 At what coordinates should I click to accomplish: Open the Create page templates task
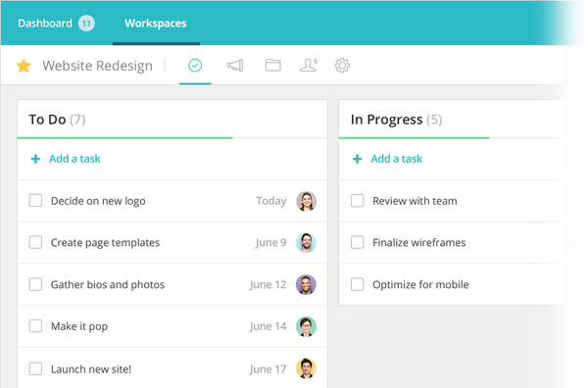(106, 243)
